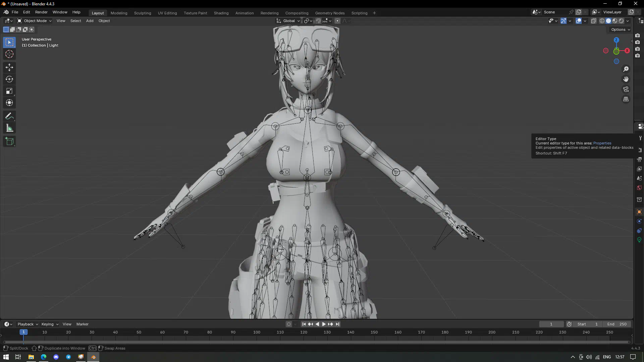Click the zoom magnifier viewport icon

[x=626, y=69]
